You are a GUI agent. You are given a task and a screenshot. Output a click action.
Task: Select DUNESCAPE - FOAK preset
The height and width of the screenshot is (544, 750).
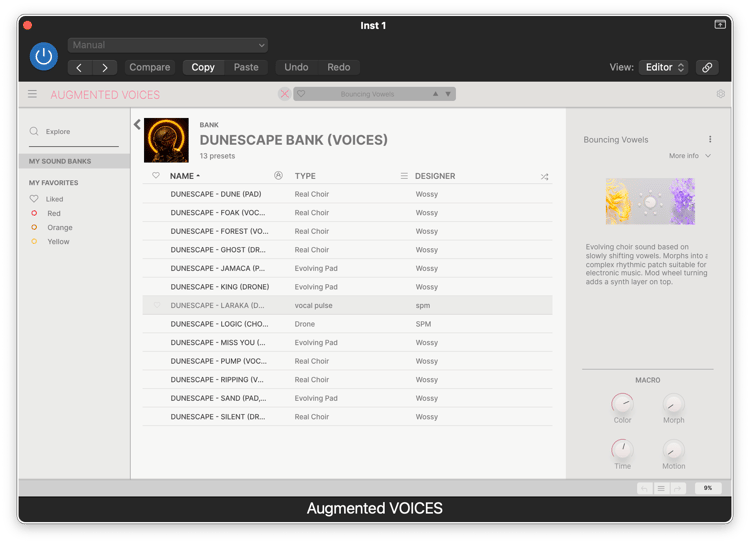point(347,213)
